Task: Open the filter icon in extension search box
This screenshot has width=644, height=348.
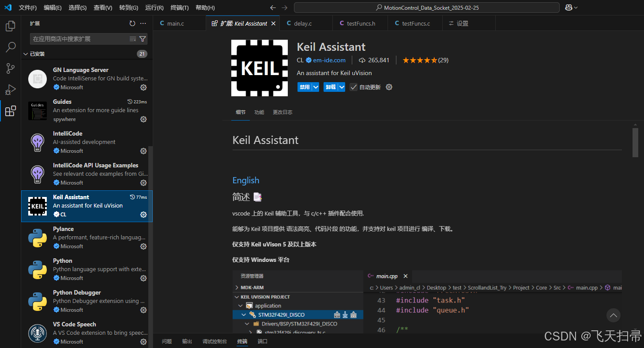Action: coord(142,39)
